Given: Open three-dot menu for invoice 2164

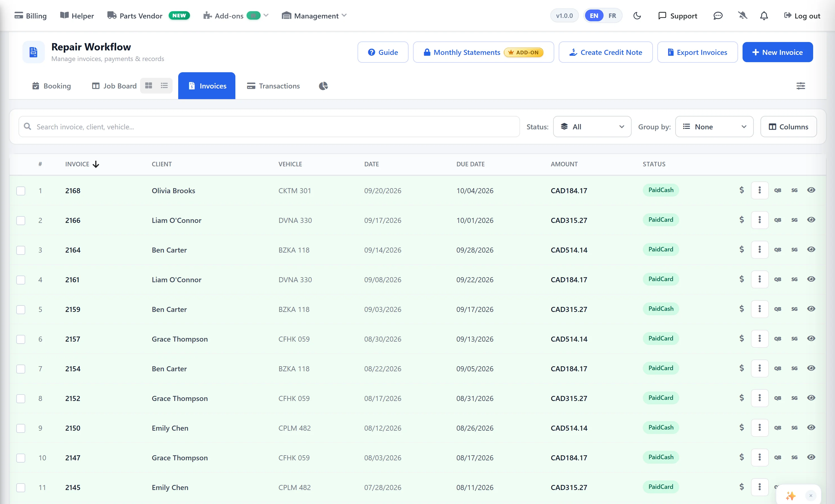Looking at the screenshot, I should tap(759, 250).
